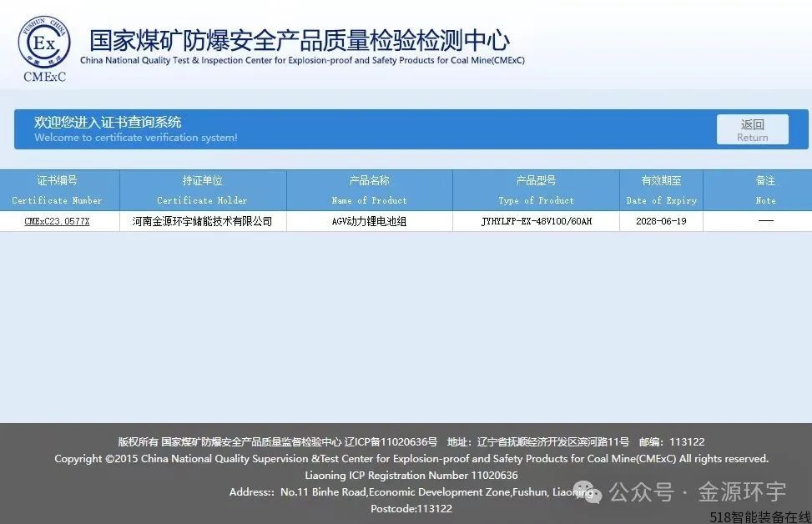Click the heading 欢迎您进入证书查询系统
This screenshot has height=524, width=812.
click(x=108, y=122)
